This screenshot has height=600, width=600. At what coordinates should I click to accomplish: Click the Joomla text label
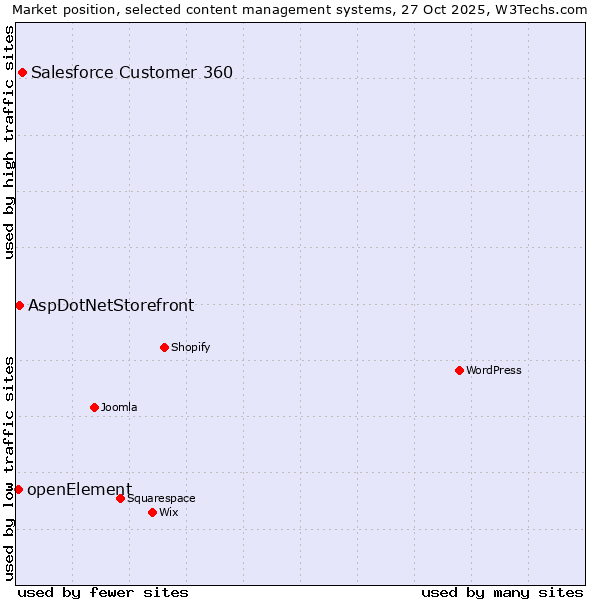coord(119,407)
